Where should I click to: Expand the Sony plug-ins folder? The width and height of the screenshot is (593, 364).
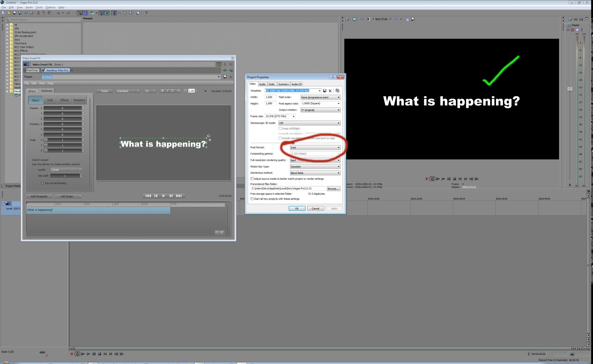pyautogui.click(x=7, y=40)
